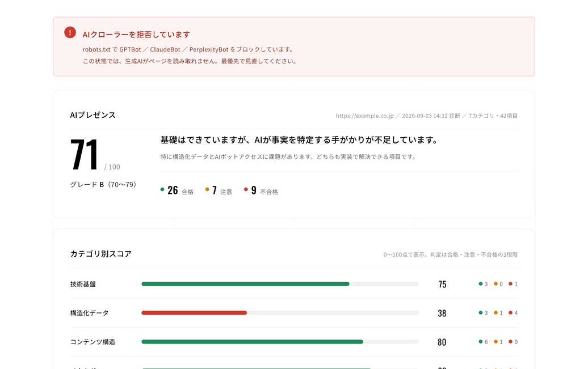Image resolution: width=588 pixels, height=369 pixels.
Task: Click the '/ 100' score denominator
Action: click(x=112, y=167)
